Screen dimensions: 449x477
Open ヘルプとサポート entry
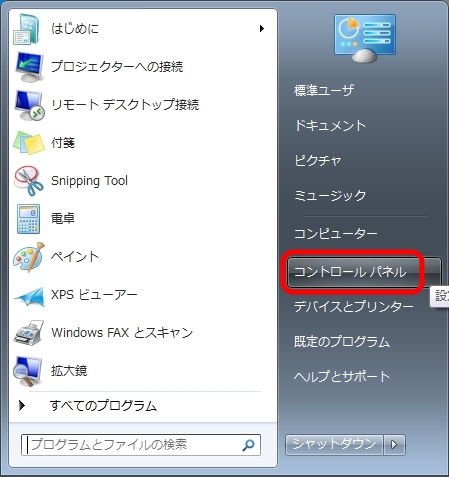pyautogui.click(x=342, y=376)
